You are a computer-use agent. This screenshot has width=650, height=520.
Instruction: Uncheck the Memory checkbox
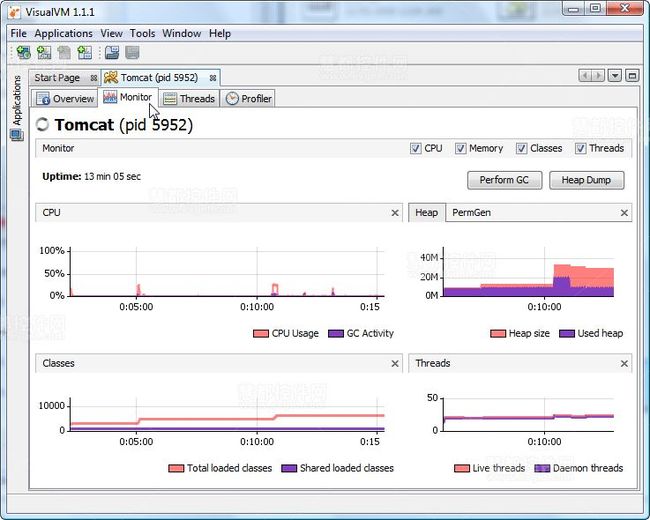[460, 148]
